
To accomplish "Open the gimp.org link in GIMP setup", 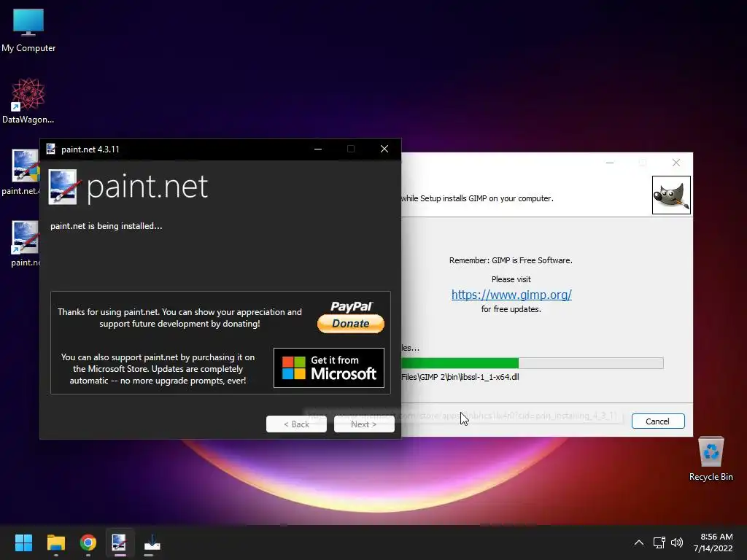I will [511, 295].
